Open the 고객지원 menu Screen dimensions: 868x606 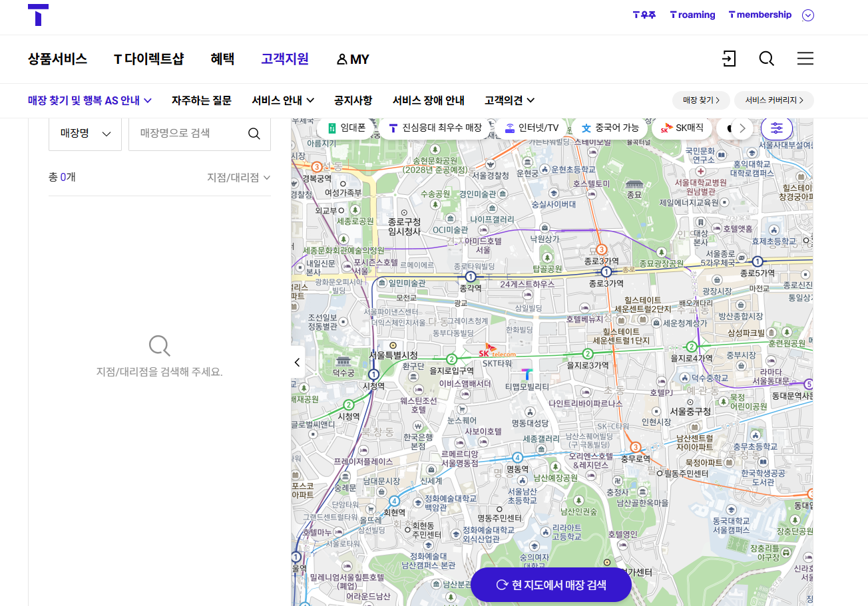pos(285,59)
